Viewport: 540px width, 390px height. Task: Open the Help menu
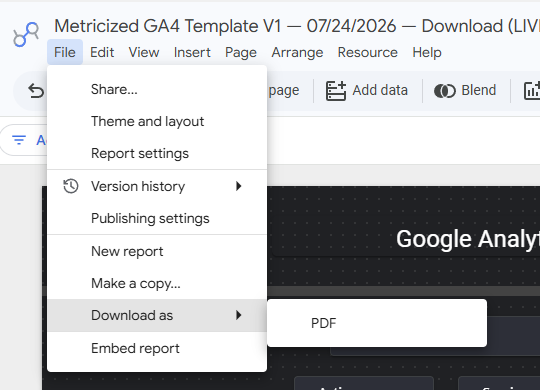tap(427, 53)
